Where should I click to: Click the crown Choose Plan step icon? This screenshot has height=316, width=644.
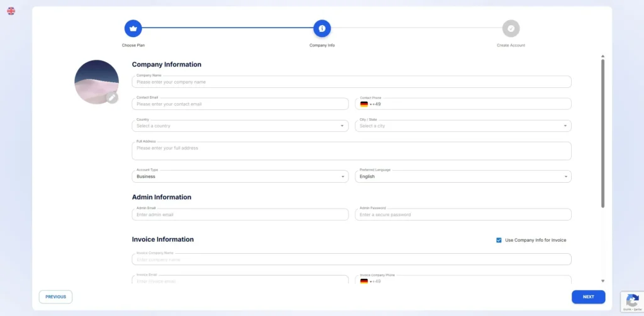coord(133,28)
